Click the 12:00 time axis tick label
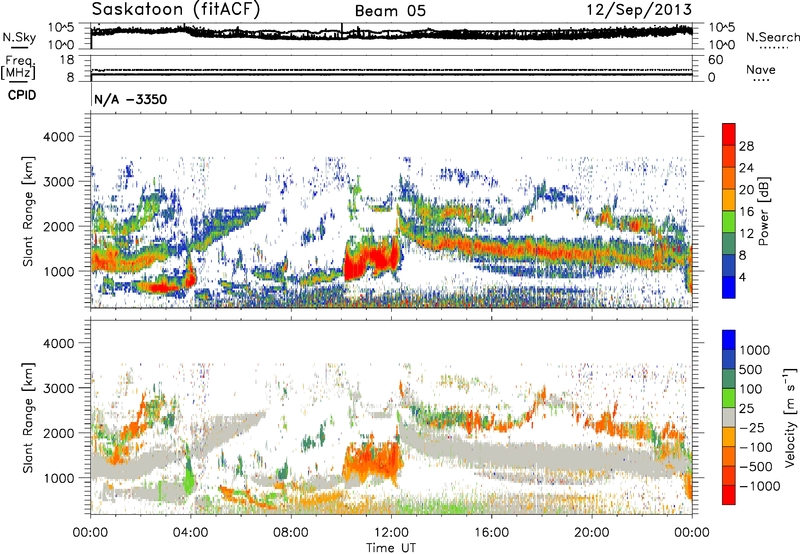The width and height of the screenshot is (800, 554). pyautogui.click(x=391, y=533)
